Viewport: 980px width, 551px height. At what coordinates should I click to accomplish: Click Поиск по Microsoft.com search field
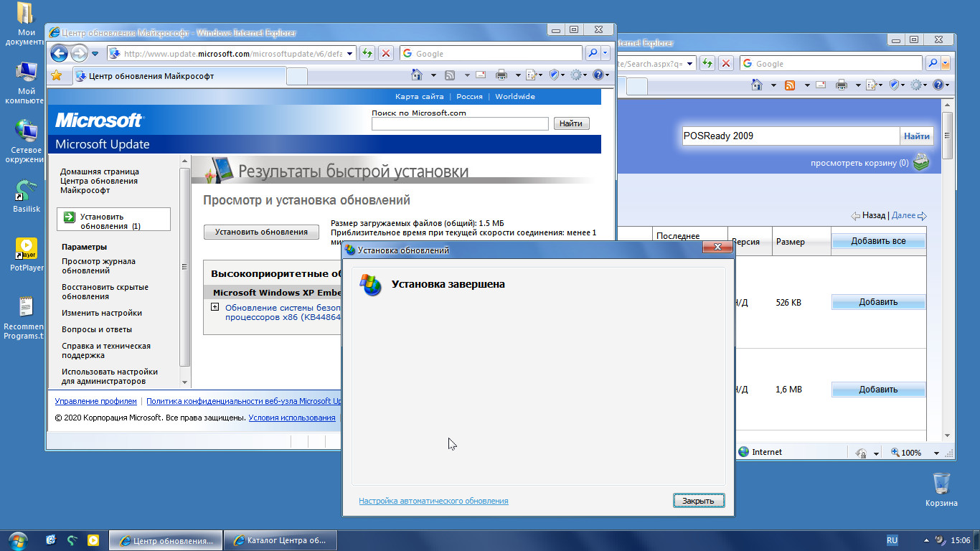tap(460, 124)
